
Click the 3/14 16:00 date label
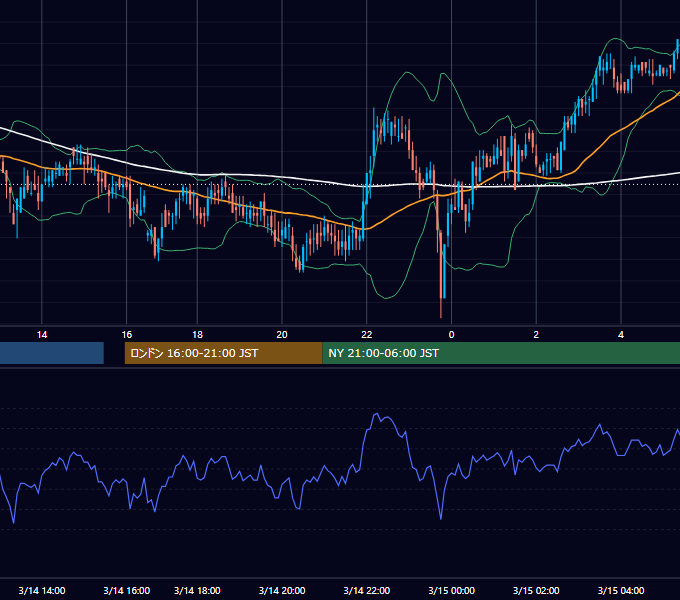click(x=127, y=590)
